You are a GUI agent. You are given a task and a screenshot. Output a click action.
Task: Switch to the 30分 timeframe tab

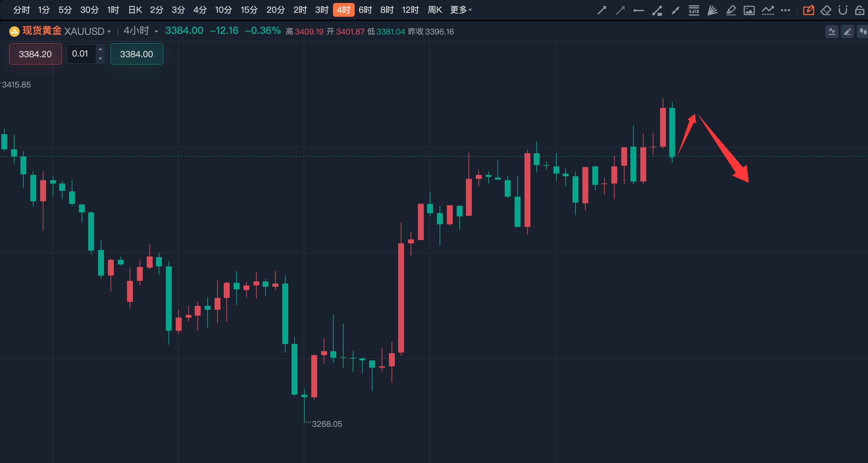89,10
